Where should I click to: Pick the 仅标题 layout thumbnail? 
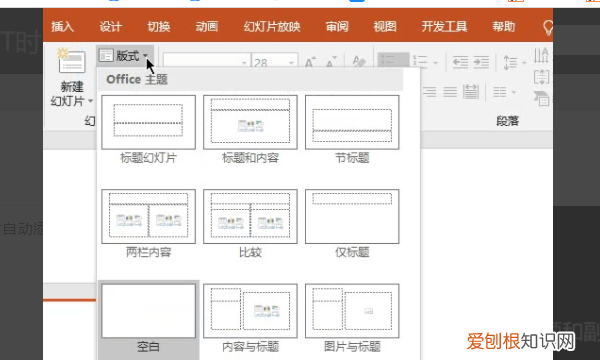[x=352, y=217]
